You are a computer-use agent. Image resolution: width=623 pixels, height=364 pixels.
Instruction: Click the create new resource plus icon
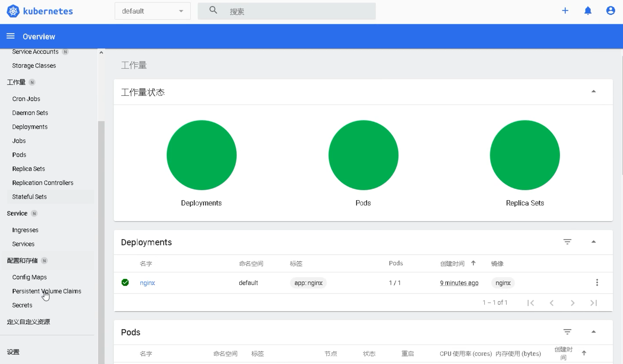click(565, 10)
